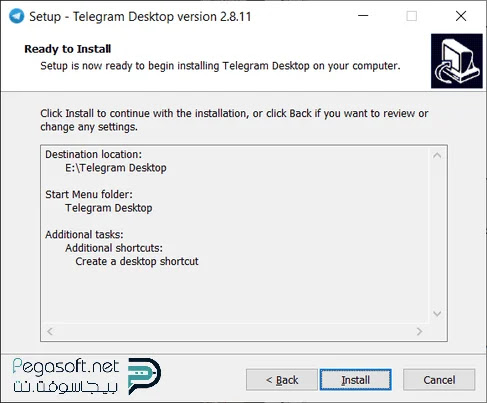487x403 pixels.
Task: Go back with the Back button
Action: pyautogui.click(x=282, y=380)
